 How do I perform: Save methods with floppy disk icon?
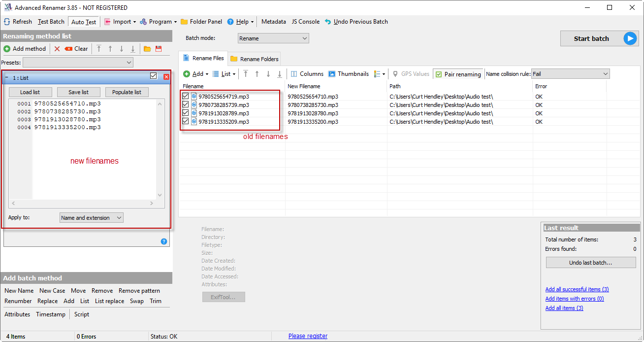159,49
